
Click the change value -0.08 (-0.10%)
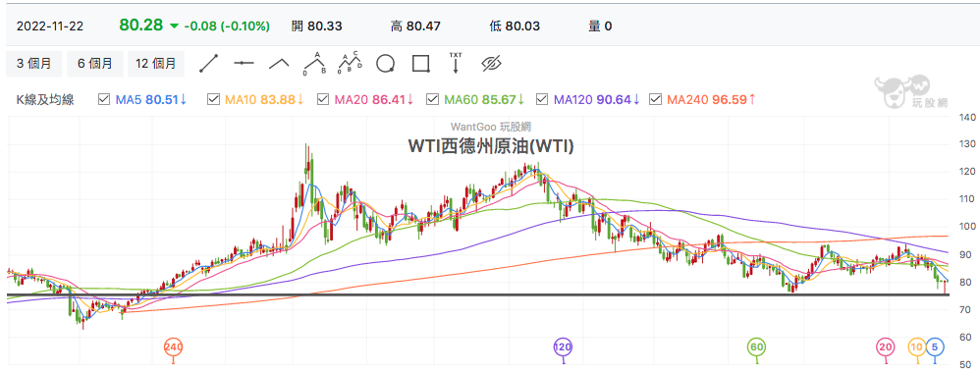pyautogui.click(x=227, y=27)
